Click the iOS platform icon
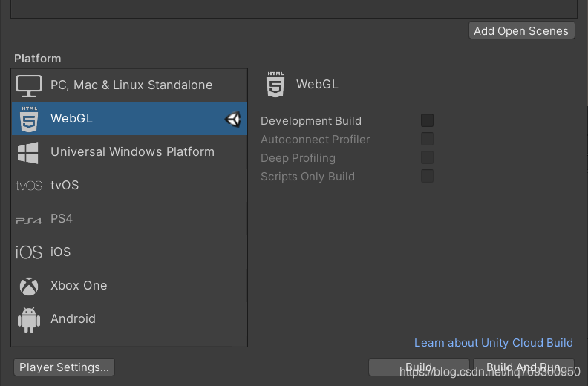Viewport: 588px width, 386px height. pyautogui.click(x=29, y=252)
